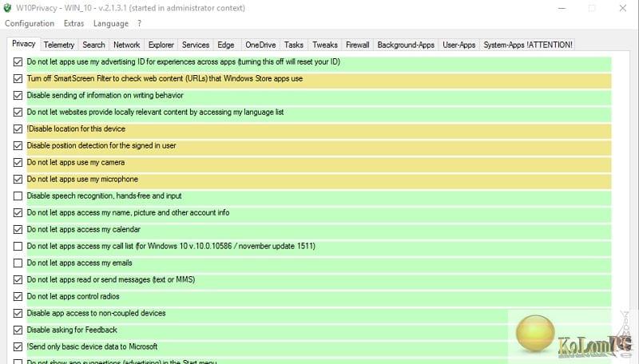Click the W10Privacy shield icon in title bar
The image size is (639, 364).
tap(7, 8)
